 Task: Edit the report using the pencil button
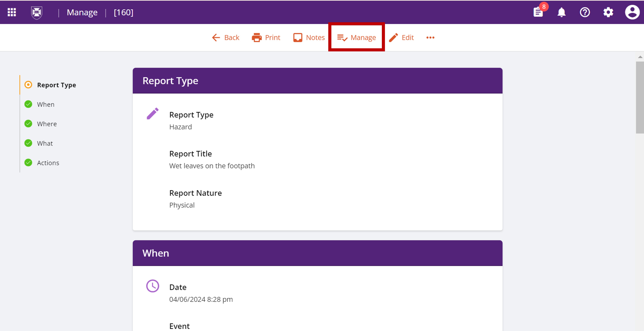[401, 37]
